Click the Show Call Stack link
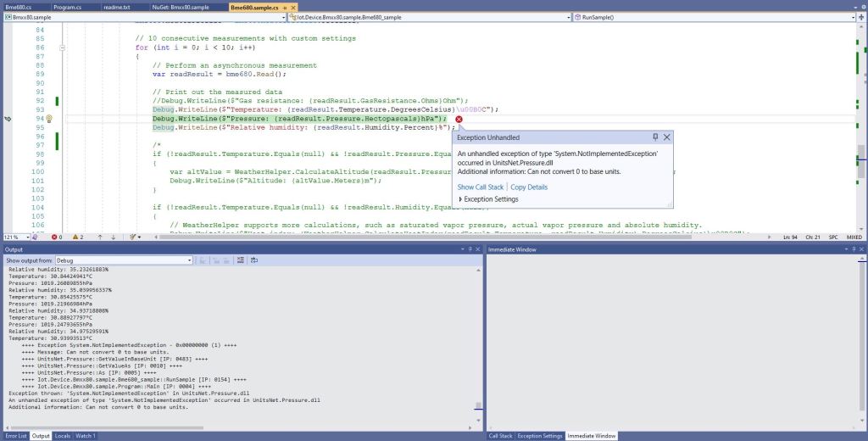 [481, 187]
